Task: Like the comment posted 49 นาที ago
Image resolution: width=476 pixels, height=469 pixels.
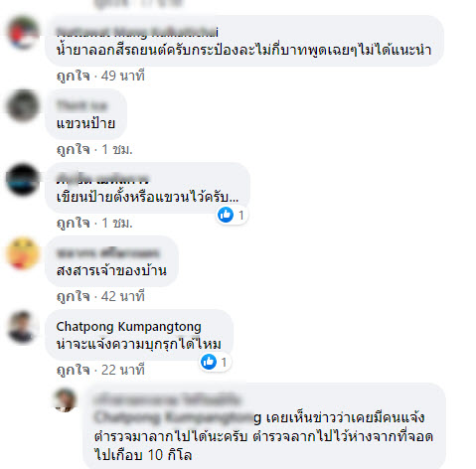Action: tap(73, 76)
